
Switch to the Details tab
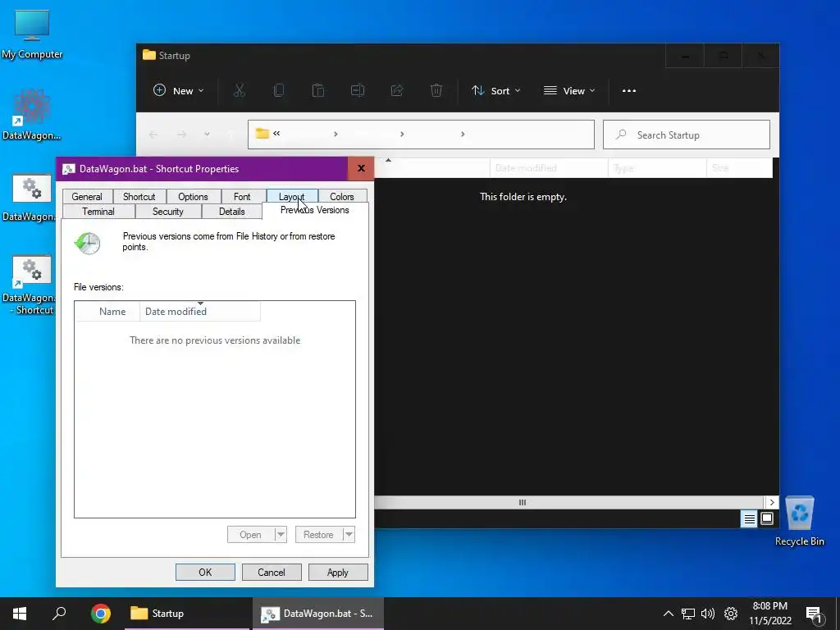[x=232, y=212]
